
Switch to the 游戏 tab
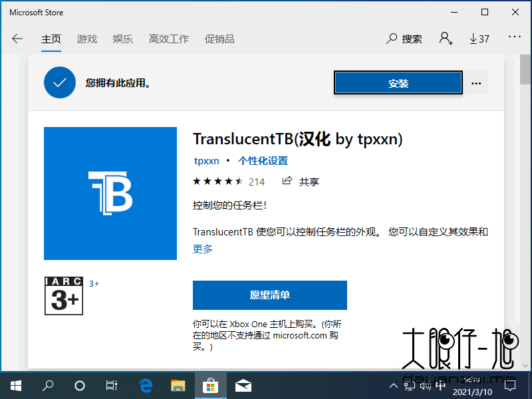tap(87, 39)
